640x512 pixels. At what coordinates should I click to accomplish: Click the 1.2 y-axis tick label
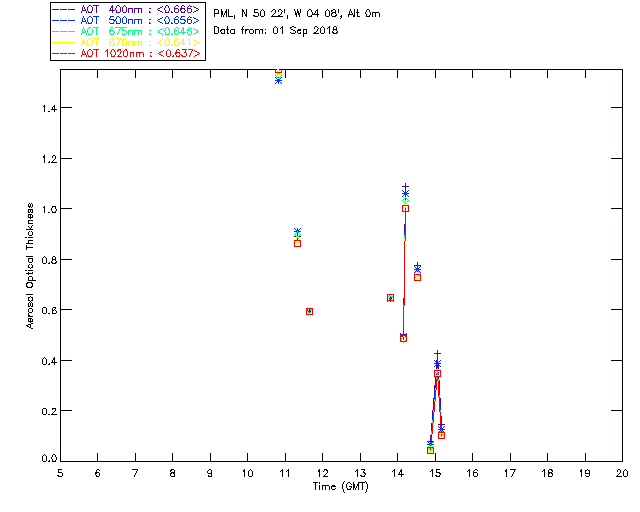click(x=49, y=159)
